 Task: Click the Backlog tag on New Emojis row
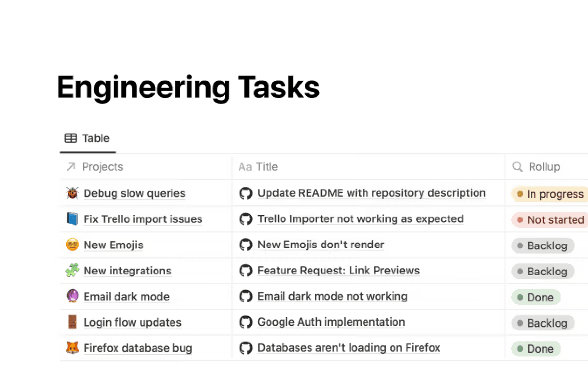click(543, 245)
